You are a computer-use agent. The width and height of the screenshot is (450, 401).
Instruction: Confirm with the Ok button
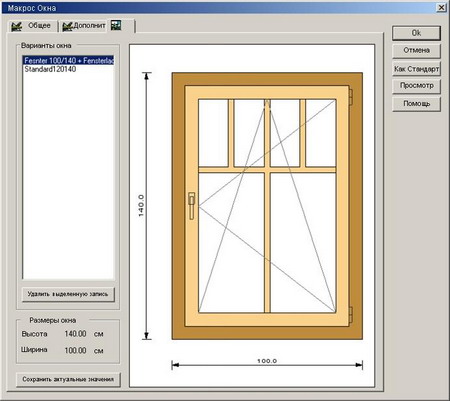[416, 33]
